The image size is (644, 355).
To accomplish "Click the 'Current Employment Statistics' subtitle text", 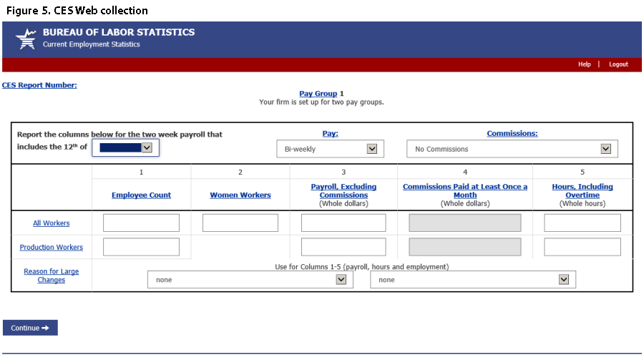I will [x=91, y=44].
